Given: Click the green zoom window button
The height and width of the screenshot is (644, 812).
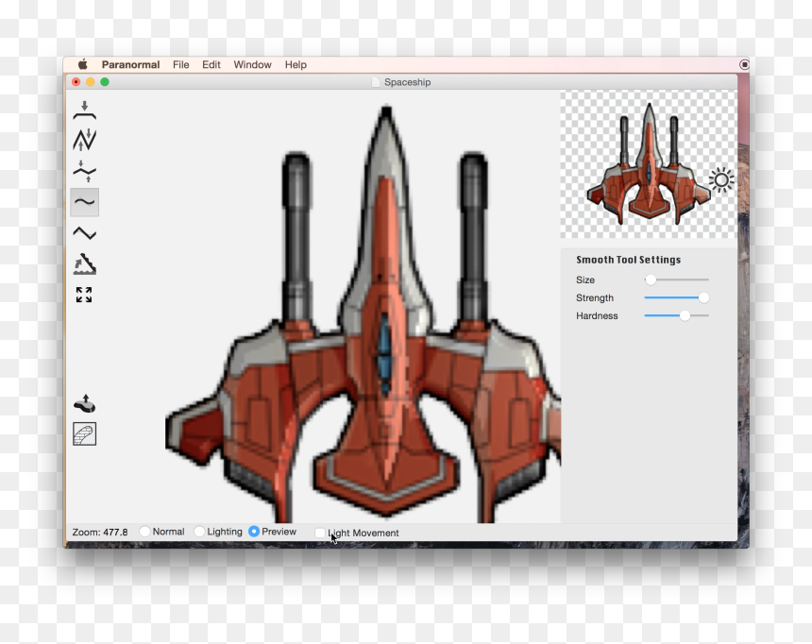Looking at the screenshot, I should click(x=105, y=82).
